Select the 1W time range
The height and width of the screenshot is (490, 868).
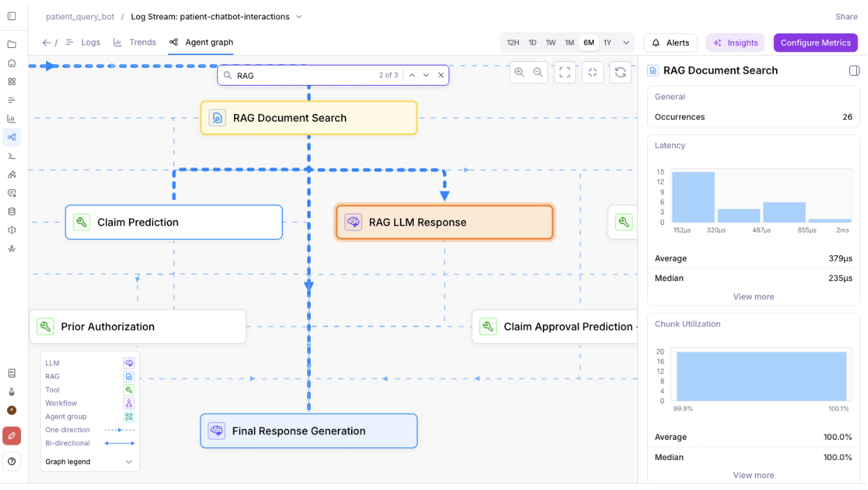click(550, 42)
